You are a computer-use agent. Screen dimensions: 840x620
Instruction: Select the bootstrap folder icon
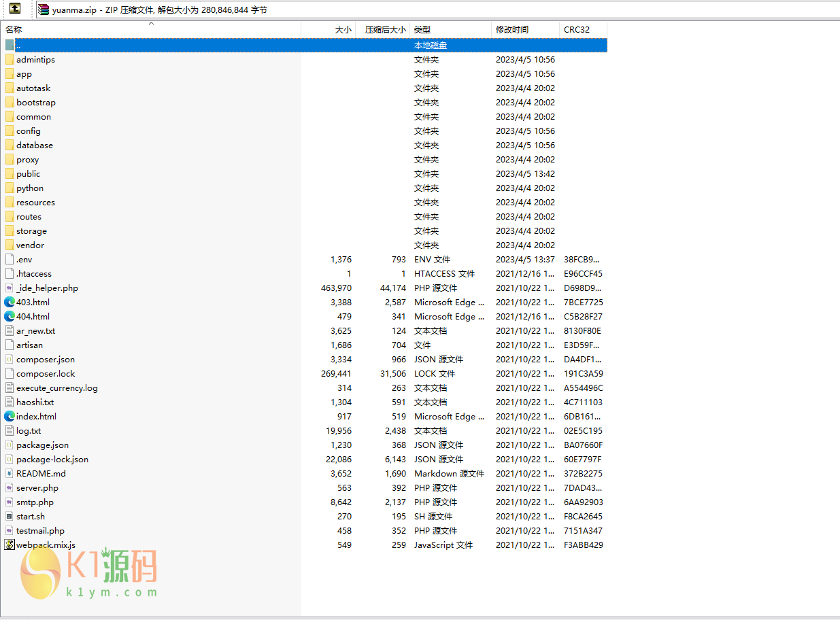[x=10, y=102]
